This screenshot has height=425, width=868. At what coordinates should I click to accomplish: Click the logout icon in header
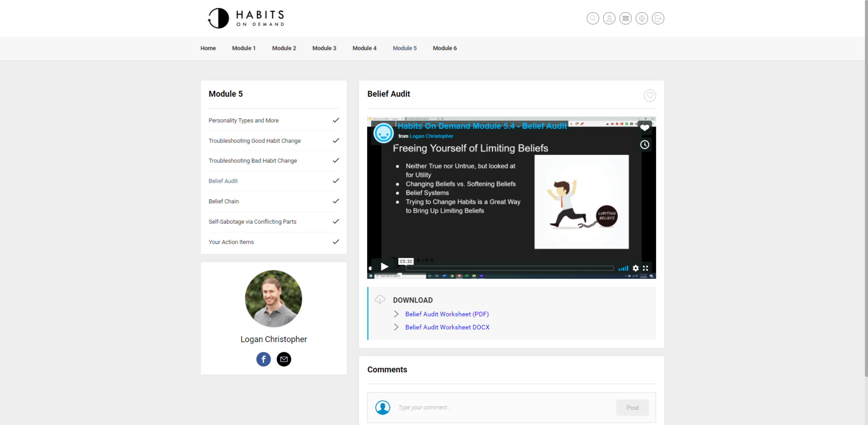point(658,18)
